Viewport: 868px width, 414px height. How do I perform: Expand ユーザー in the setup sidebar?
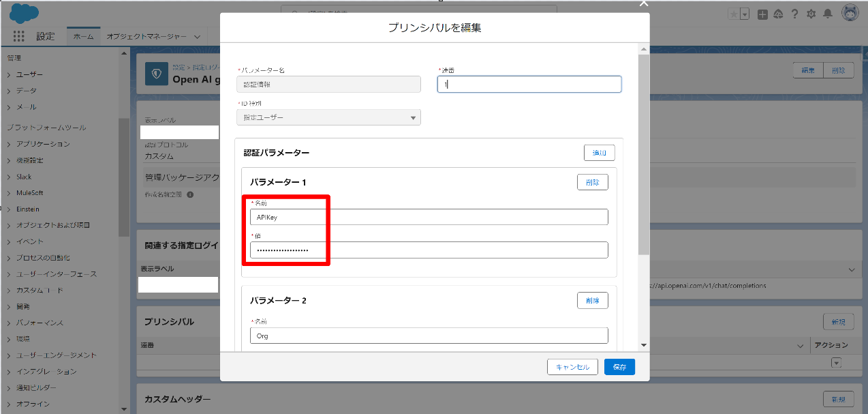coord(9,74)
